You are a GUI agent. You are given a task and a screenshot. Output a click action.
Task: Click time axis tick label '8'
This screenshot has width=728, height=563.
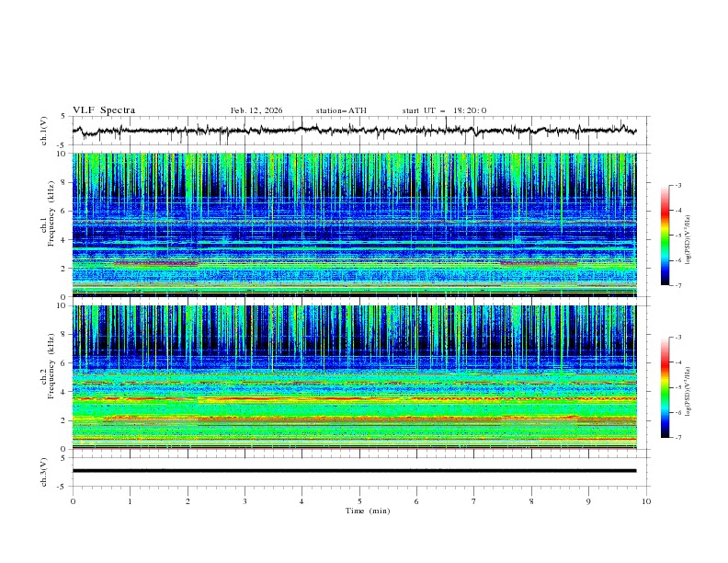pos(531,501)
